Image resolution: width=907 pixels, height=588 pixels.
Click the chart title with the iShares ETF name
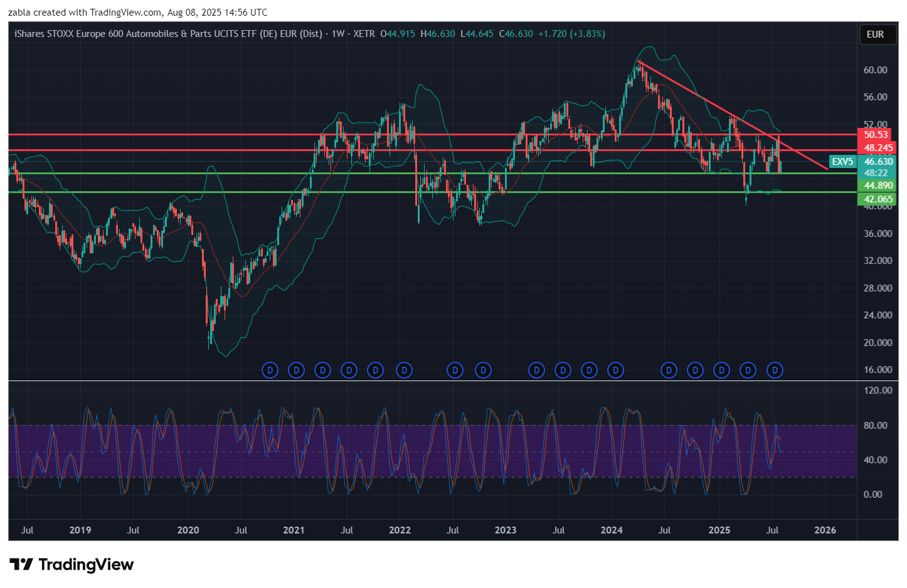[x=168, y=34]
